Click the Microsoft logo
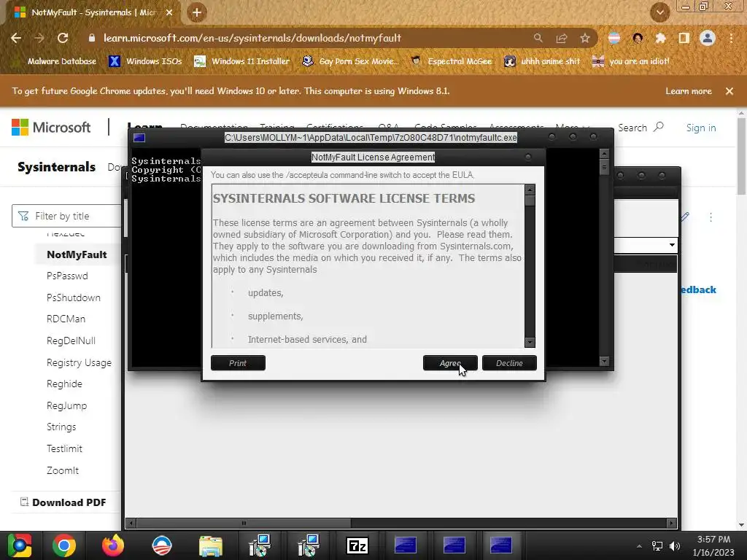 pos(51,127)
